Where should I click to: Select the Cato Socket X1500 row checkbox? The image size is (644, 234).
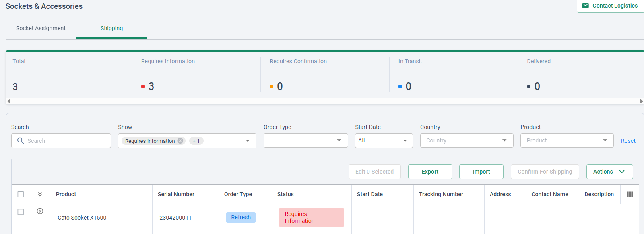point(21,212)
